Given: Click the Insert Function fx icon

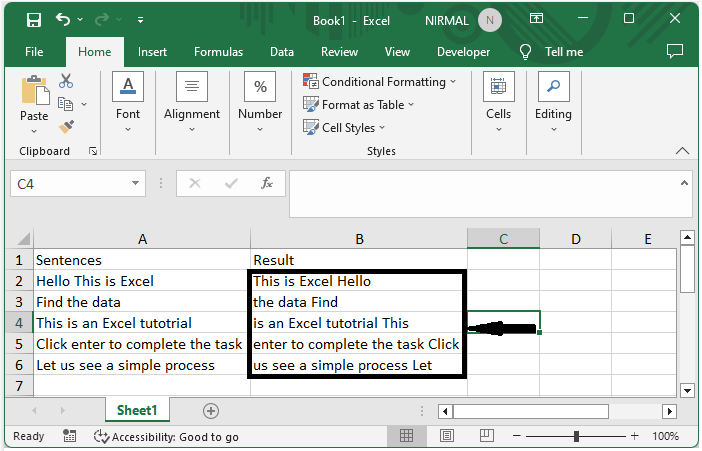Looking at the screenshot, I should [x=267, y=183].
